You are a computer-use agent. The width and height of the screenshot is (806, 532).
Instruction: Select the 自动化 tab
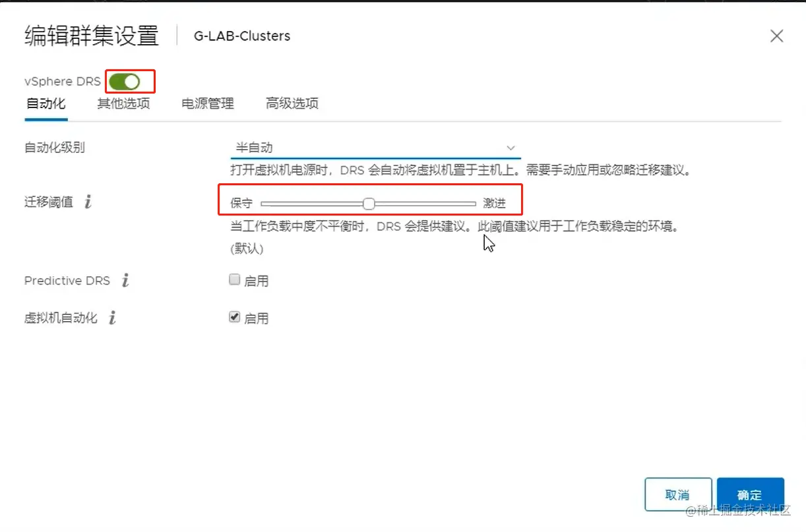coord(46,103)
